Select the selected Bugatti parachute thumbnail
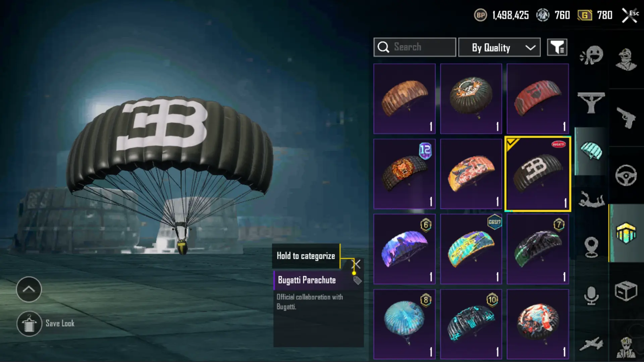The height and width of the screenshot is (362, 644). pos(538,174)
